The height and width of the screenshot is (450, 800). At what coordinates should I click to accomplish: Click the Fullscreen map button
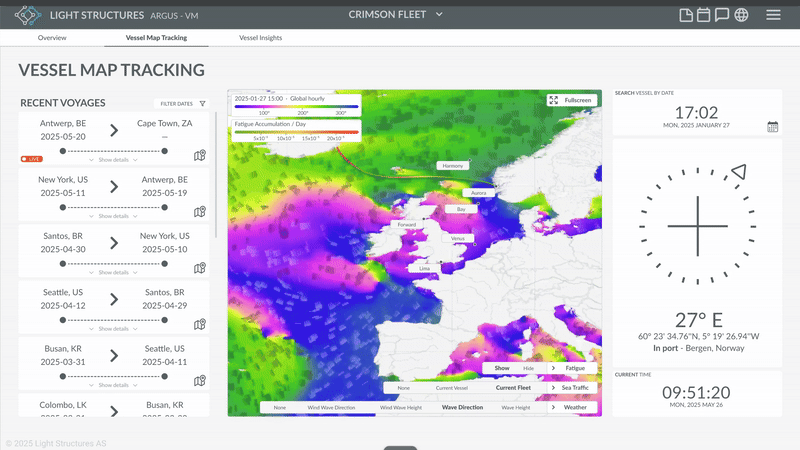point(571,100)
